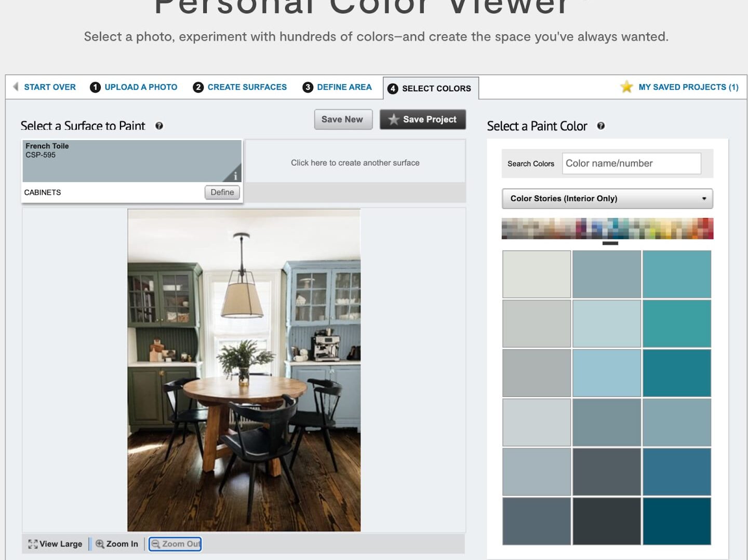
Task: Focus the Color name/number search field
Action: point(632,163)
